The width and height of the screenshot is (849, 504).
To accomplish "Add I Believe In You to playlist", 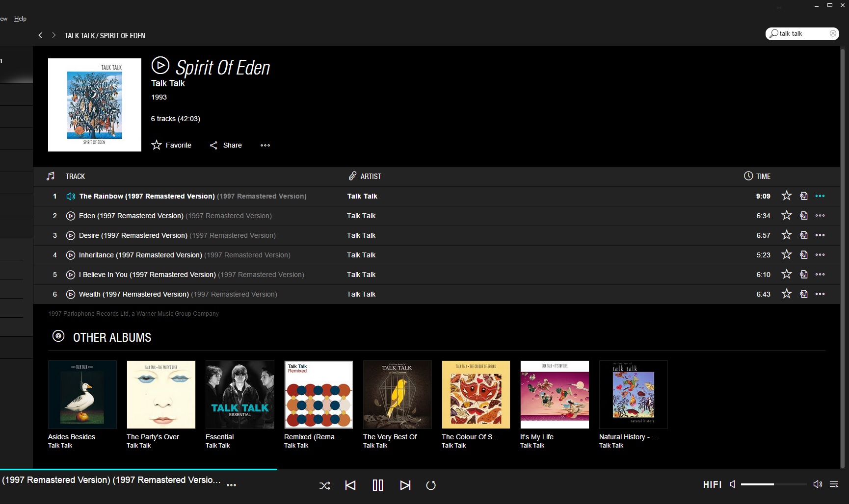I will 803,274.
